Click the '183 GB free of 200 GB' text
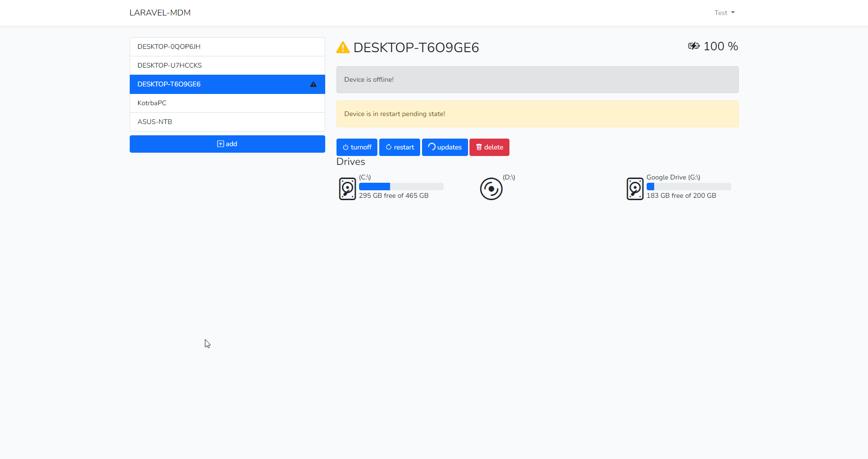The image size is (868, 459). [681, 195]
